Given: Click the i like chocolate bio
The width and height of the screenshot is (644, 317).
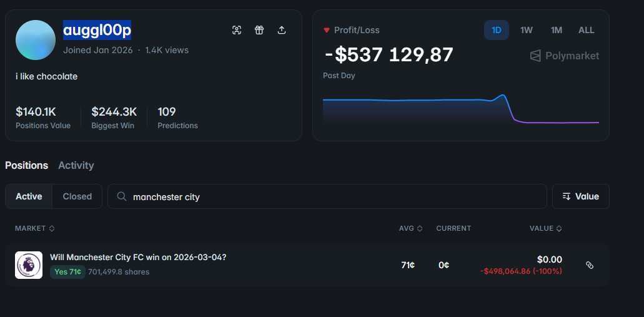Looking at the screenshot, I should click(46, 76).
